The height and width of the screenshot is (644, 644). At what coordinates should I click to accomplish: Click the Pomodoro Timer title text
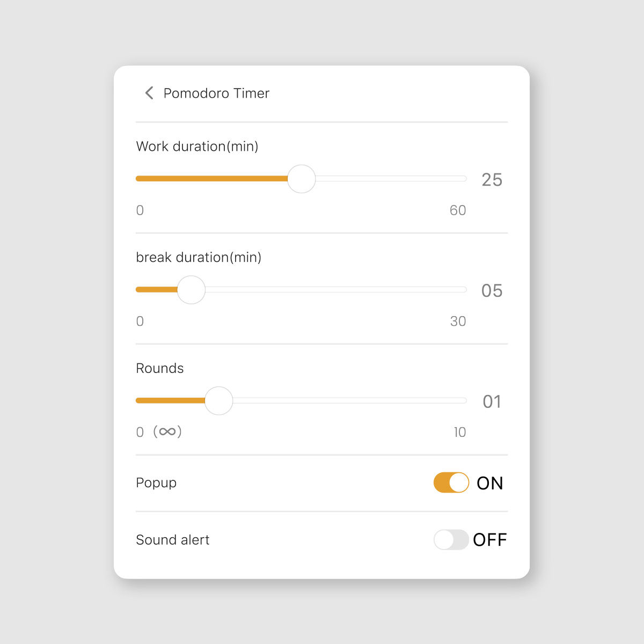coord(216,93)
